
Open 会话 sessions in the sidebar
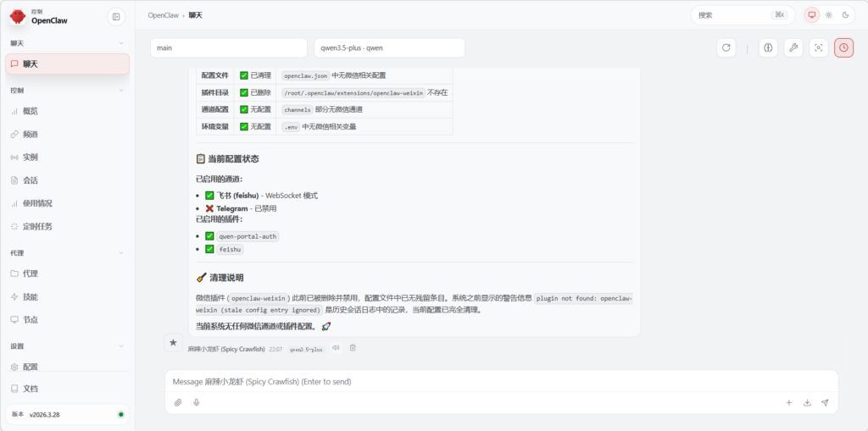pyautogui.click(x=68, y=180)
